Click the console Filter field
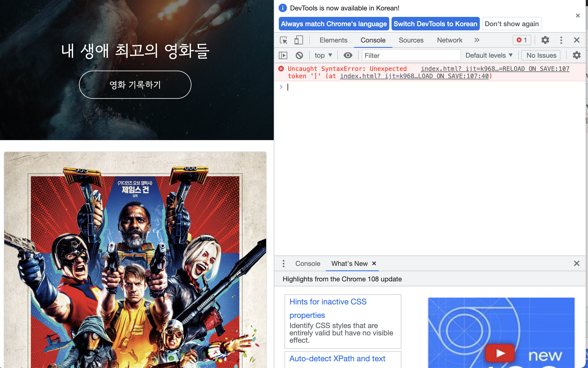The image size is (588, 368). [x=411, y=55]
